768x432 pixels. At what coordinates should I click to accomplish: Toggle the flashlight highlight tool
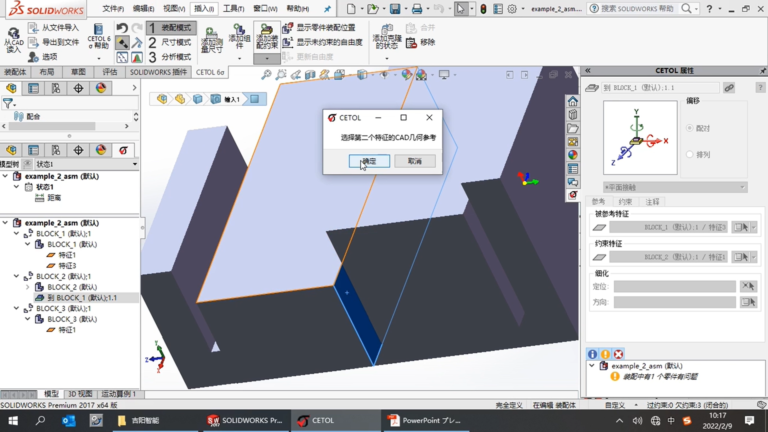tap(122, 43)
